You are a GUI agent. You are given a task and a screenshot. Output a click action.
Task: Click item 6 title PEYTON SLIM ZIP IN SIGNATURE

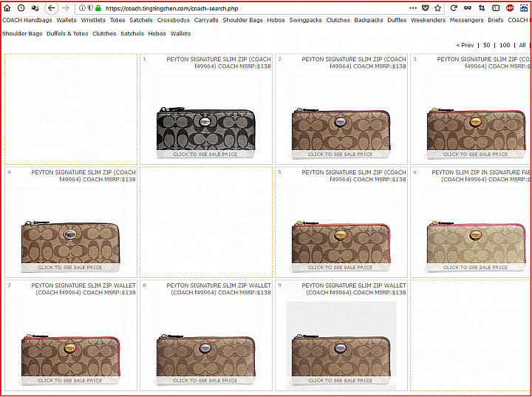click(x=480, y=175)
